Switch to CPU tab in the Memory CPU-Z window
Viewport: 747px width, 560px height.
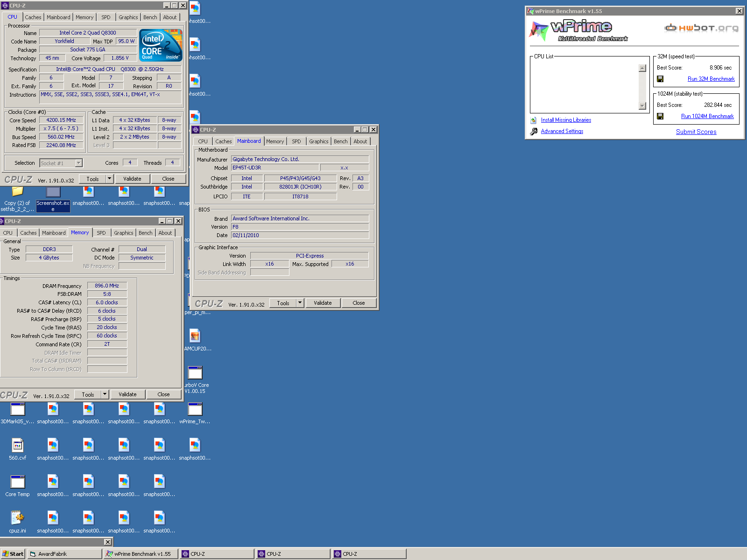pos(8,233)
